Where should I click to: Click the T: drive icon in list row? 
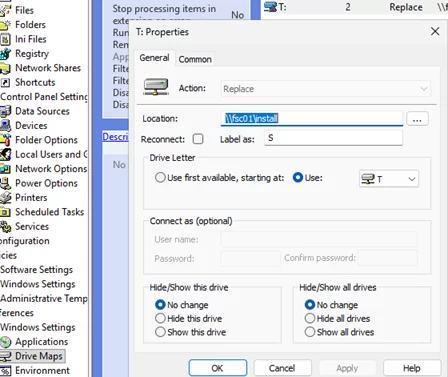click(x=270, y=7)
